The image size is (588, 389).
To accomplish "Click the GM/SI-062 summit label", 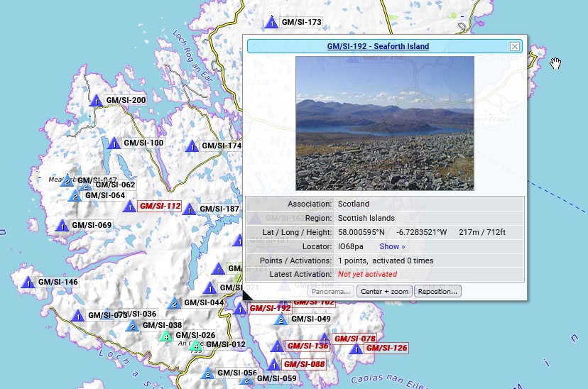I will pyautogui.click(x=115, y=185).
